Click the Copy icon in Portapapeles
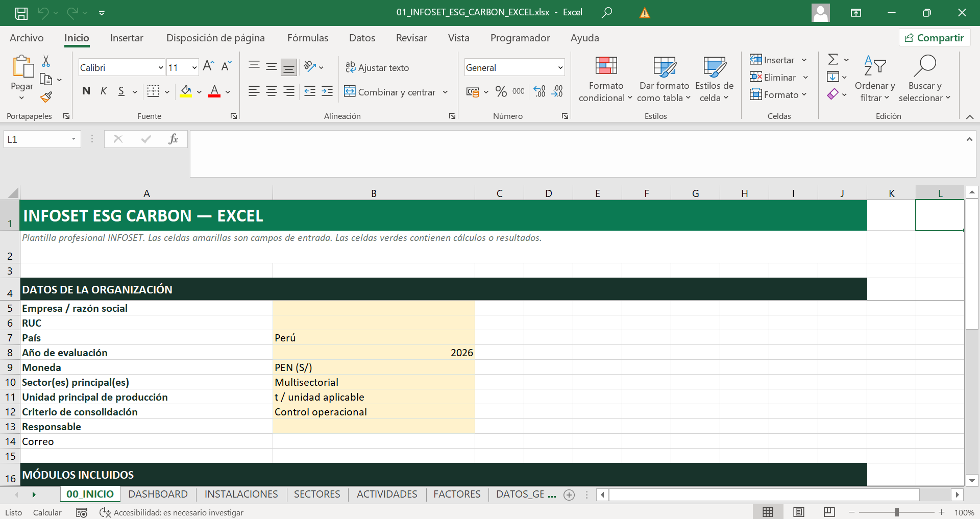980x519 pixels. pos(46,80)
